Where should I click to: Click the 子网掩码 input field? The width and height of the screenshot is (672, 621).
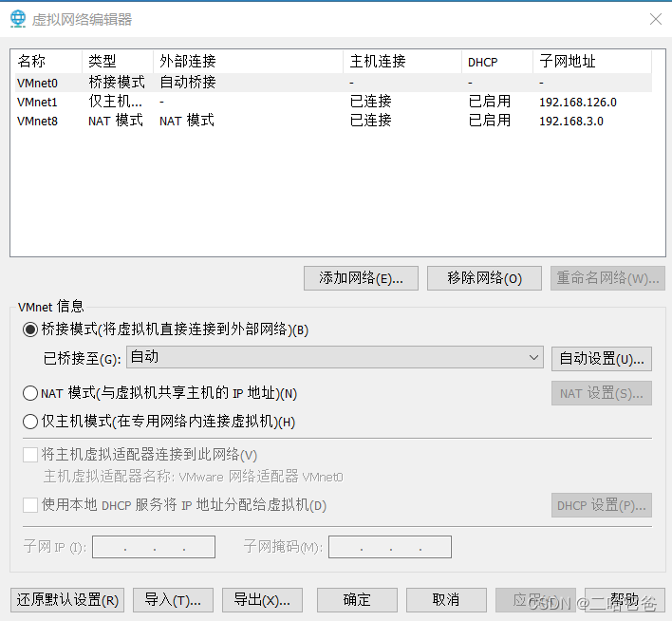tap(390, 547)
